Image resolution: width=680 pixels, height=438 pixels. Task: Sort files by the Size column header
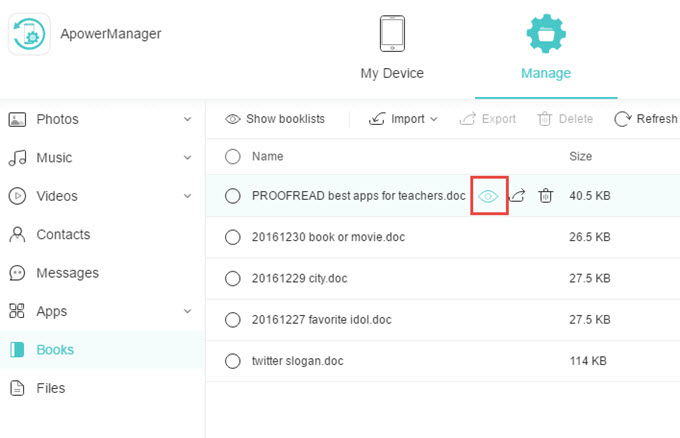[x=580, y=156]
